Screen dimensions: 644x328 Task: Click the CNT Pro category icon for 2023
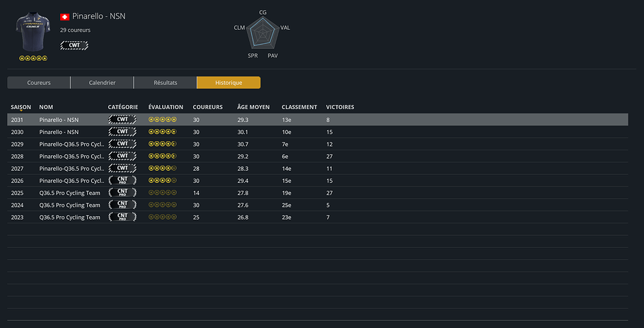pos(122,217)
